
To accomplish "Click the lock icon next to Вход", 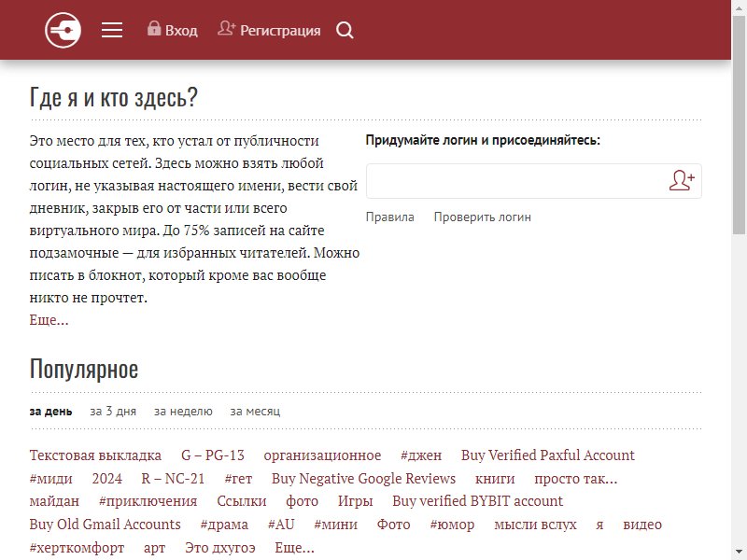I will (x=154, y=29).
